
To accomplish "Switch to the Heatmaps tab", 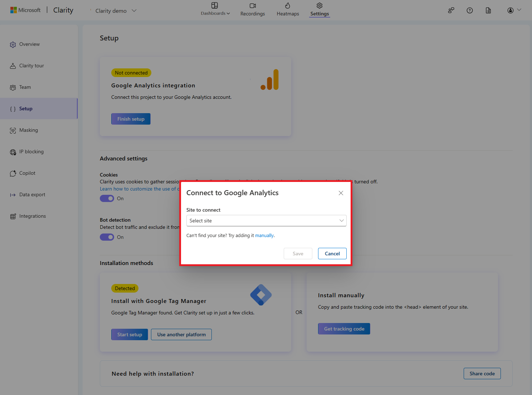I will pyautogui.click(x=288, y=14).
